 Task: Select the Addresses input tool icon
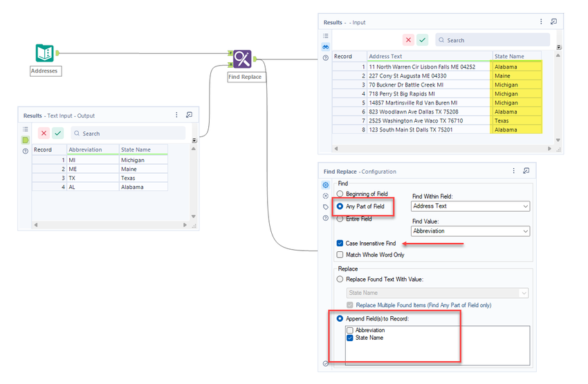tap(45, 53)
